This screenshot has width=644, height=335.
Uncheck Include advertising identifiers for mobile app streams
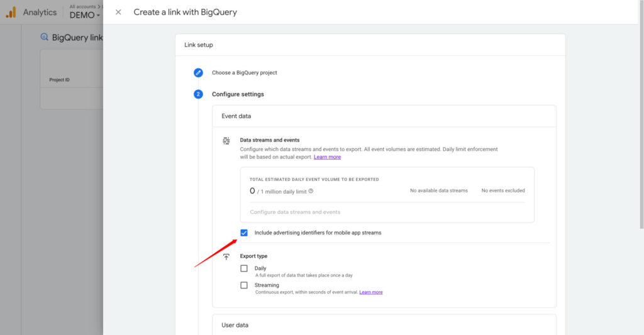click(x=244, y=233)
